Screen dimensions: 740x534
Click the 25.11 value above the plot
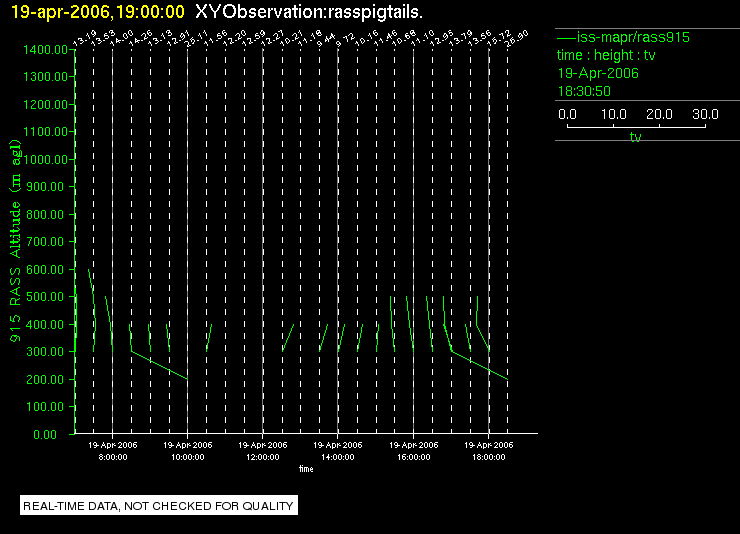point(197,39)
